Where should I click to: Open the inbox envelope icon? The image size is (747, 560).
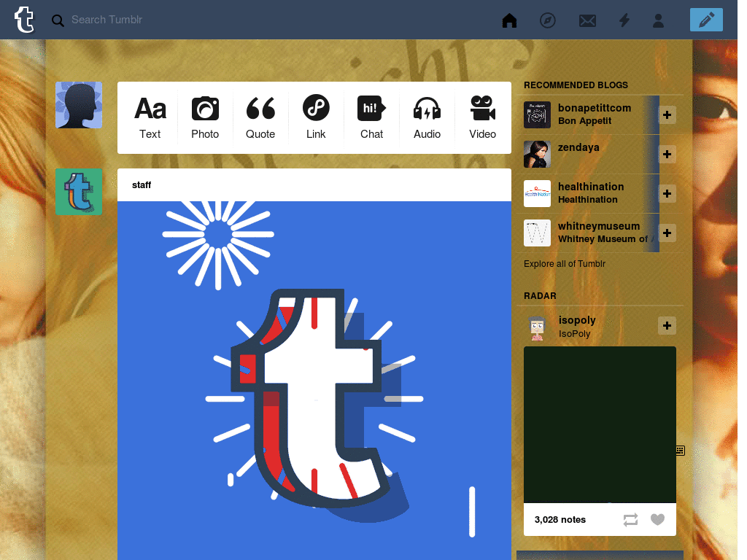(x=587, y=20)
